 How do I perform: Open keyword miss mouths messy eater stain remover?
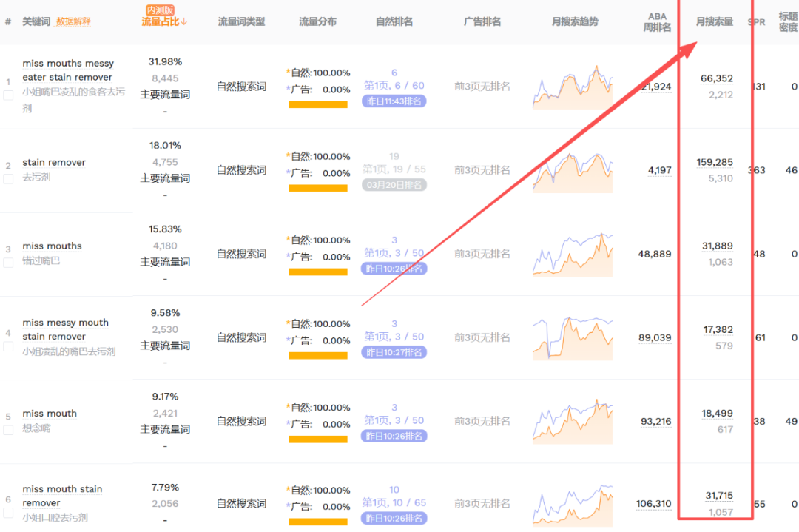68,70
